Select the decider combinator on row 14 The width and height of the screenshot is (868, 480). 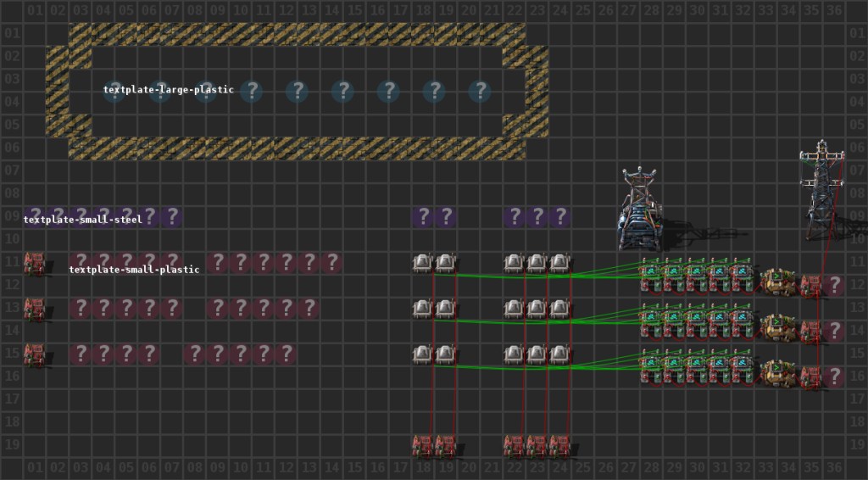point(778,328)
